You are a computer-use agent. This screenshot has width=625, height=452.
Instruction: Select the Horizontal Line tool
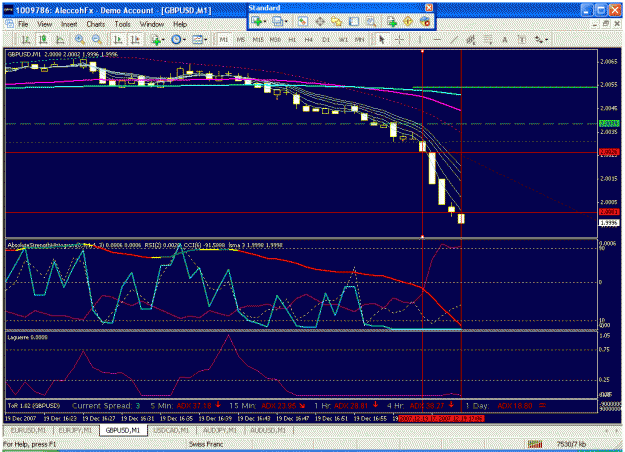(437, 39)
